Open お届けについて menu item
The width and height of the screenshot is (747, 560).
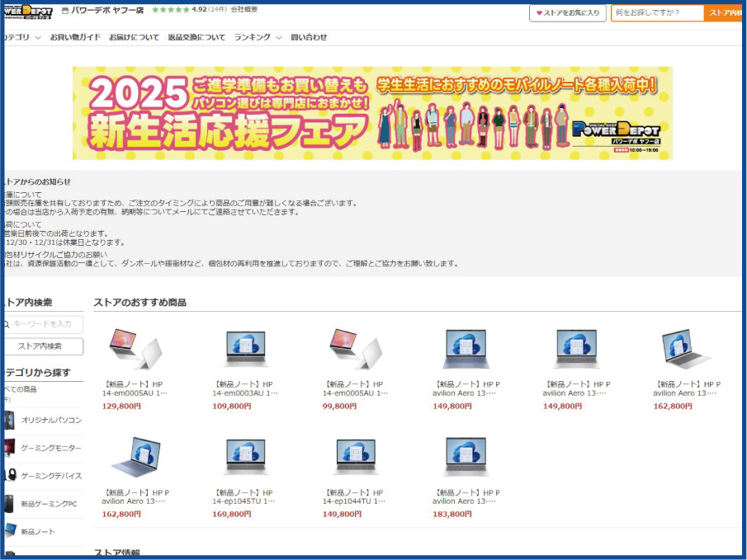click(x=134, y=37)
